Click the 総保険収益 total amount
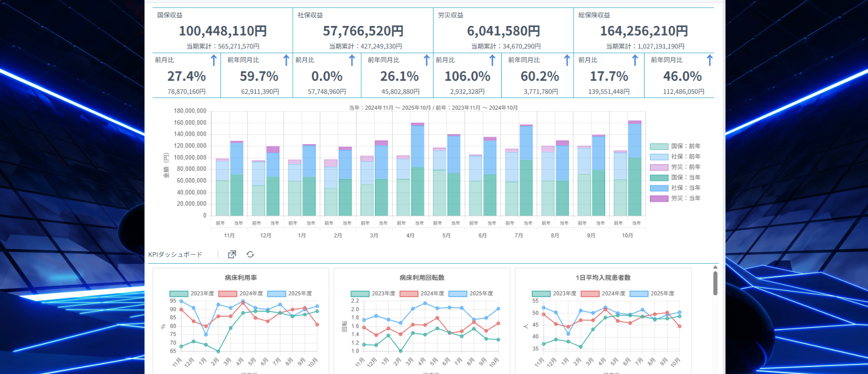 point(644,31)
